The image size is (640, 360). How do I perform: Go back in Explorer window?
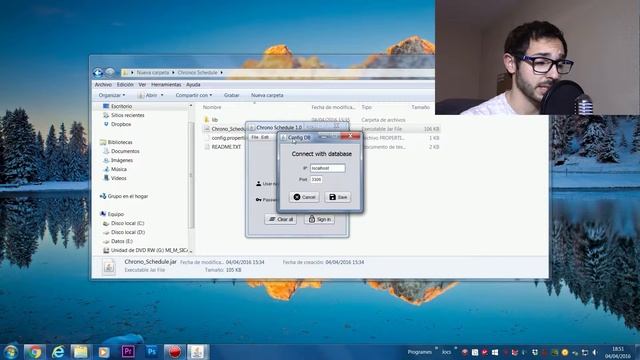pyautogui.click(x=98, y=73)
